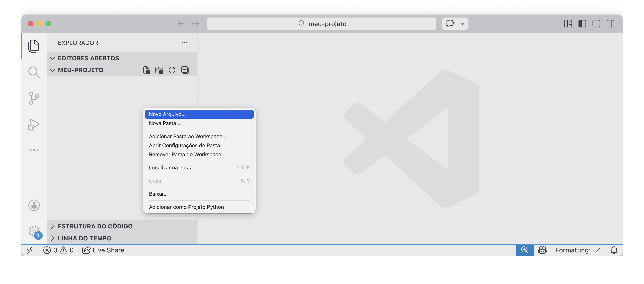Screen dimensions: 644x284
Task: Open the Accounts profile icon
Action: [34, 205]
